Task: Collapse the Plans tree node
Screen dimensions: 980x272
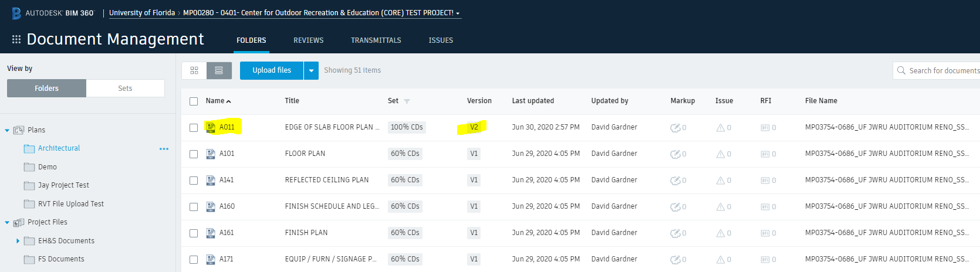Action: pos(7,130)
